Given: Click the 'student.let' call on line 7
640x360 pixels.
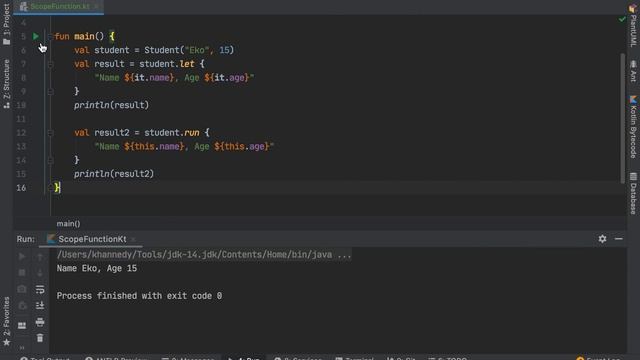Looking at the screenshot, I should click(x=167, y=64).
